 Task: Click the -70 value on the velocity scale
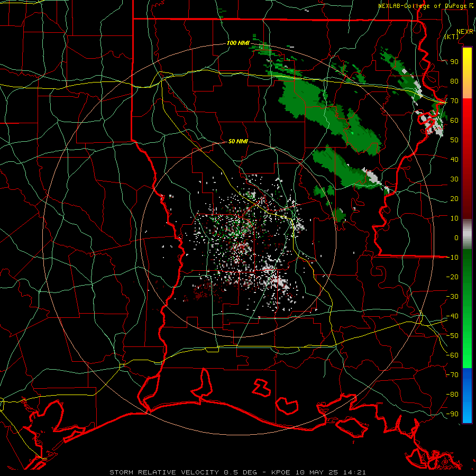tap(452, 375)
